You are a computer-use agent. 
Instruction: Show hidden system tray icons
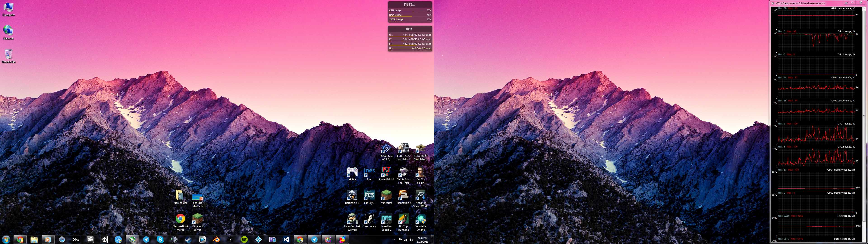click(x=395, y=240)
